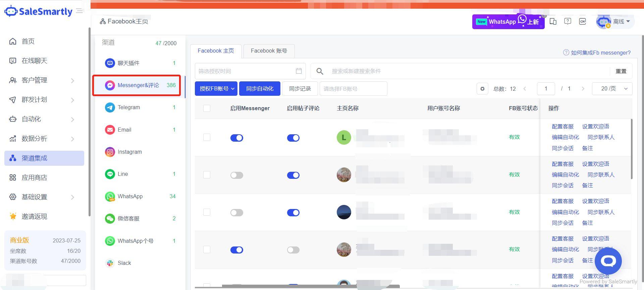Image resolution: width=644 pixels, height=290 pixels.
Task: Click 编辑自动化 in the second row
Action: click(566, 175)
